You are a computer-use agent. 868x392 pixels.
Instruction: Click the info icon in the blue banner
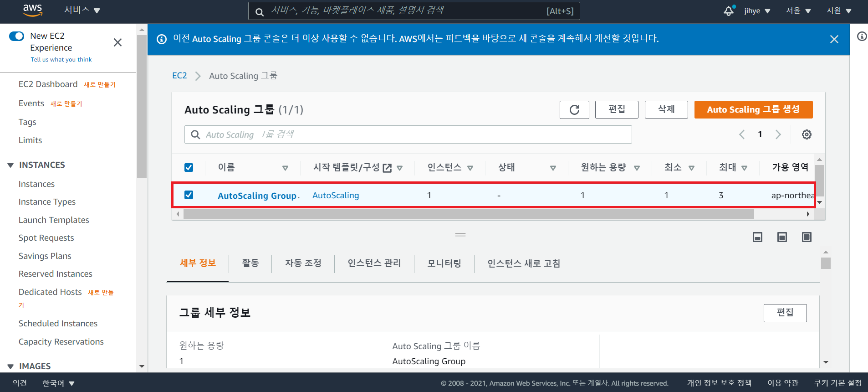tap(162, 39)
